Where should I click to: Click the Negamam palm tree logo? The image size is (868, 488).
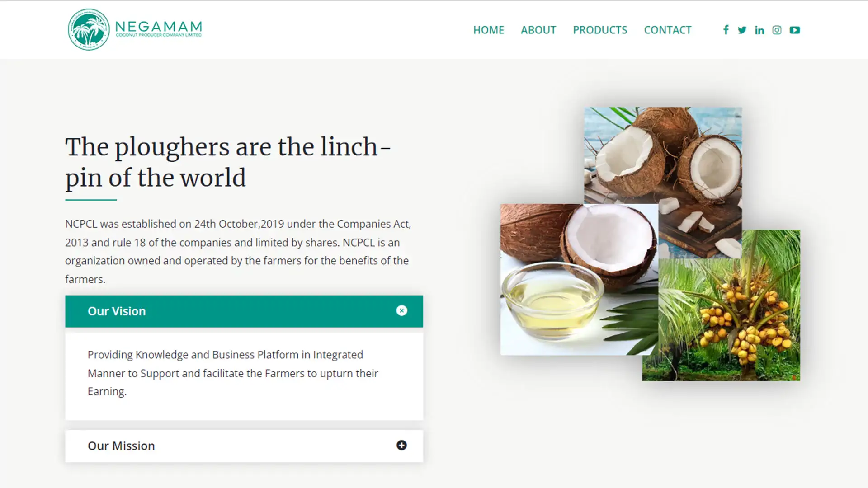point(89,29)
